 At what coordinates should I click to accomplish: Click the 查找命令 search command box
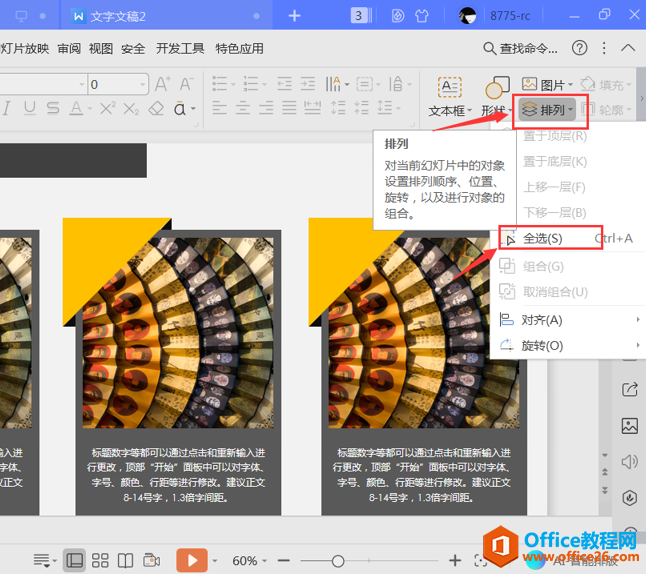(520, 48)
